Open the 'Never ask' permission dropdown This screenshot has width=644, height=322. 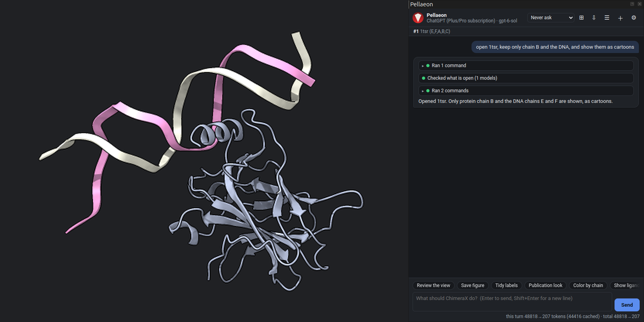[551, 18]
